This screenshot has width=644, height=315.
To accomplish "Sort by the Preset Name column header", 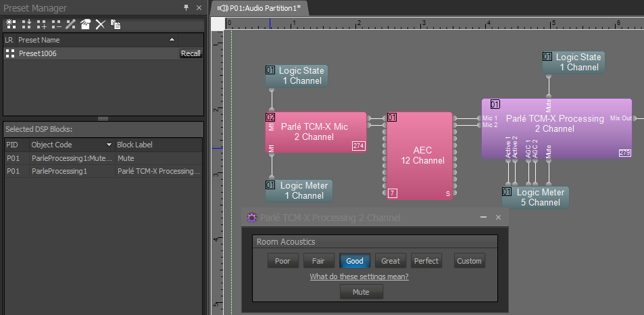I will click(x=97, y=40).
